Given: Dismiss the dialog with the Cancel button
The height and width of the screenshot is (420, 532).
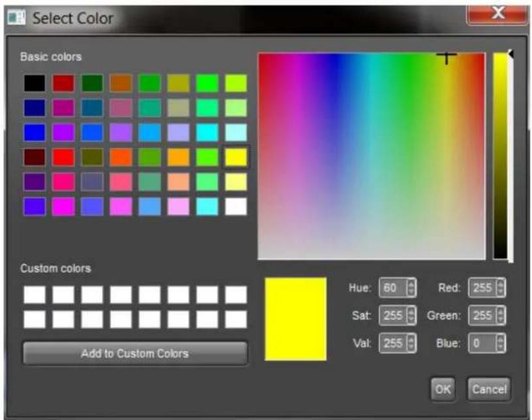Looking at the screenshot, I should coord(489,389).
